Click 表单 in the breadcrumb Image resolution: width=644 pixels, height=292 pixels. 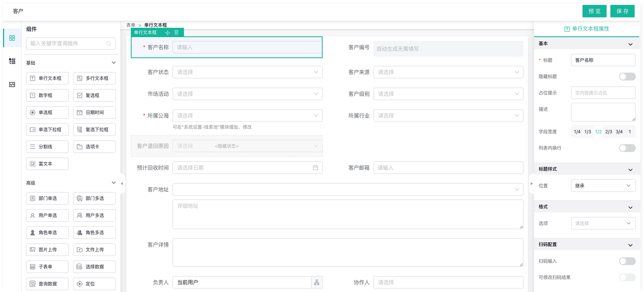pos(131,25)
